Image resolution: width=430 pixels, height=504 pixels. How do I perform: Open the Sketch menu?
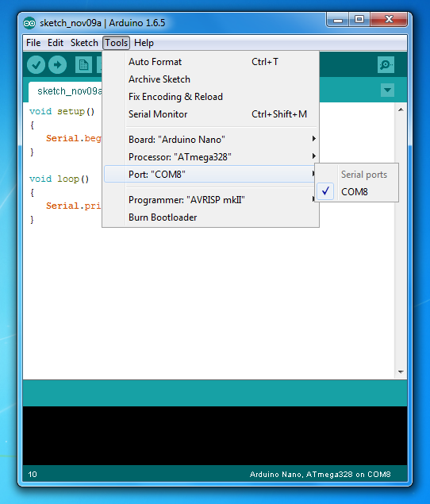point(84,43)
